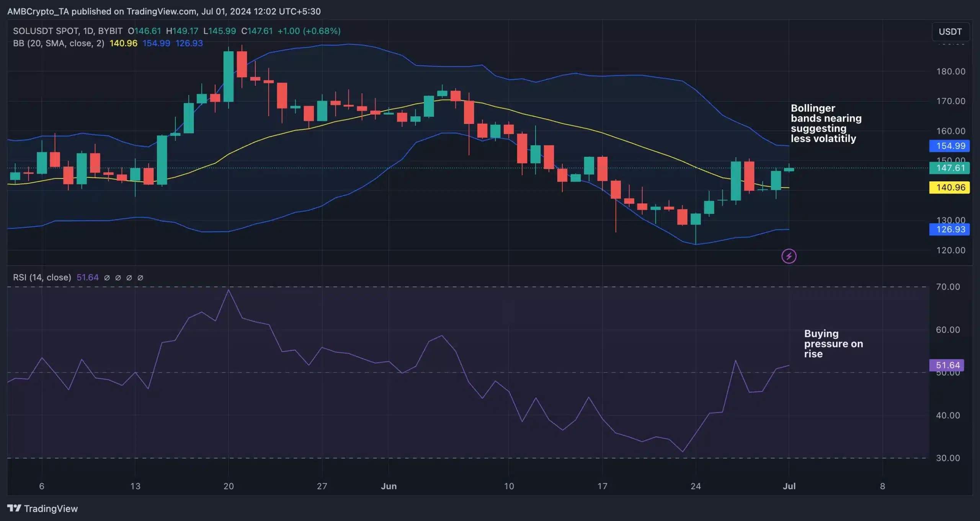Screen dimensions: 980x521
Task: Click the 30.00 RSI scale label
Action: pyautogui.click(x=948, y=458)
